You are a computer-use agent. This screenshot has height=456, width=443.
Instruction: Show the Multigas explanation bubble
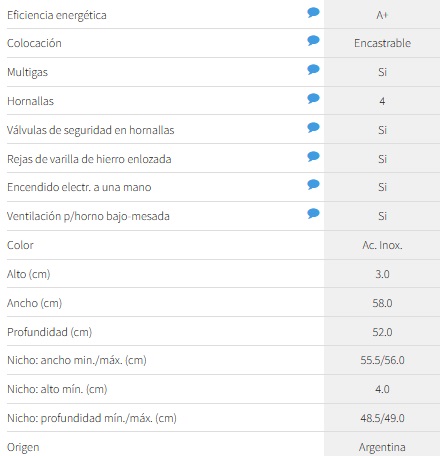pos(313,70)
